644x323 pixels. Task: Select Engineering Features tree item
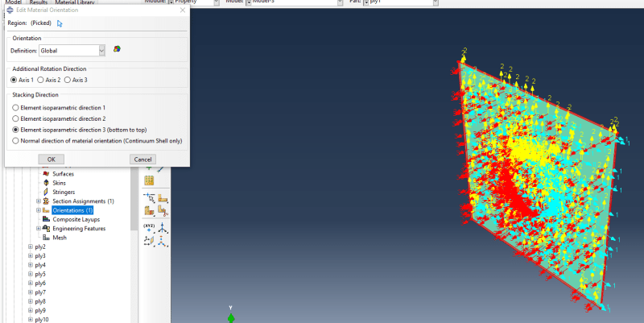(x=79, y=229)
